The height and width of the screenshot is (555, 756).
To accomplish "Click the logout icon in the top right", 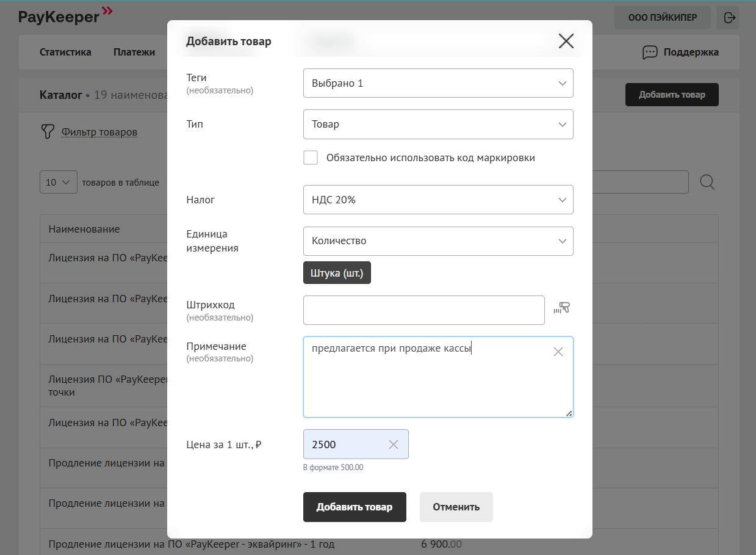I will coord(729,18).
